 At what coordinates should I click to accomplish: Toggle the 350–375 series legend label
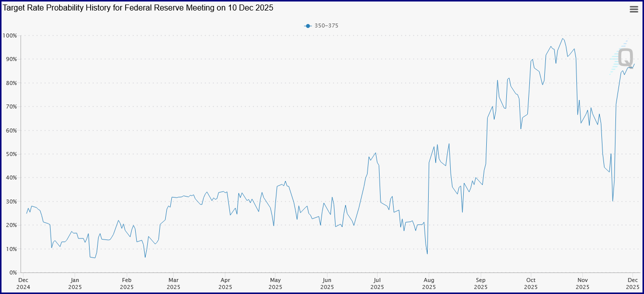coord(326,25)
